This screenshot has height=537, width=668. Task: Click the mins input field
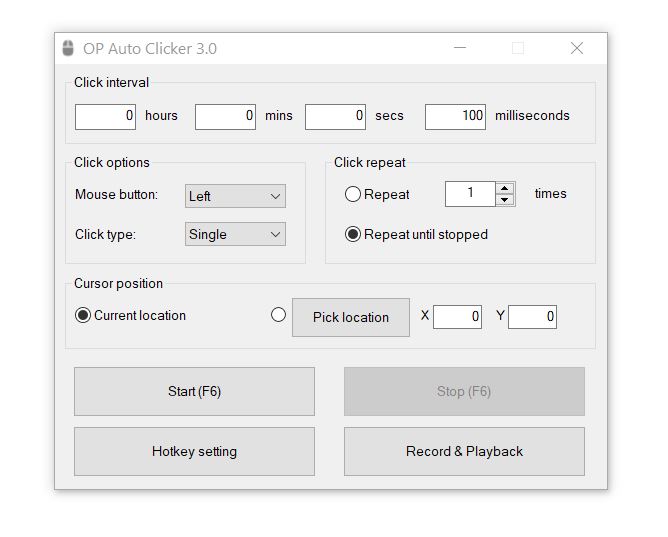(x=225, y=116)
